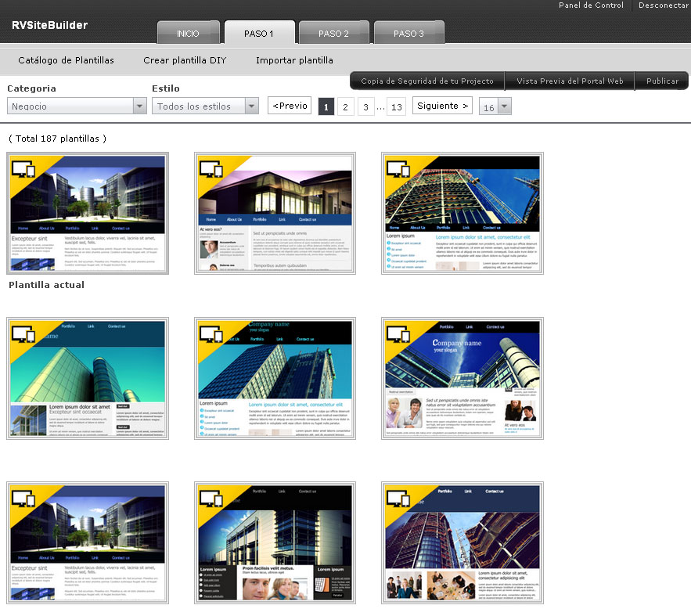Click the responsive icon on the green tower template
691x616 pixels.
coord(211,334)
